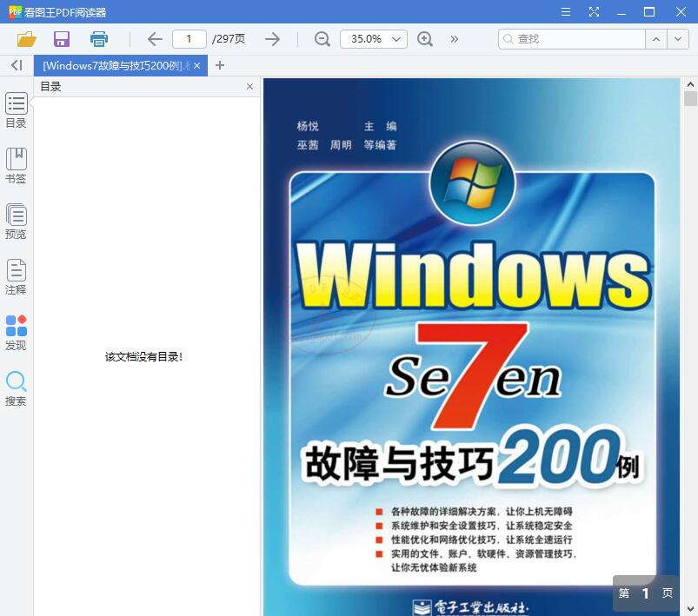Open the 35.0% zoom level dropdown
This screenshot has width=698, height=616.
tap(374, 39)
